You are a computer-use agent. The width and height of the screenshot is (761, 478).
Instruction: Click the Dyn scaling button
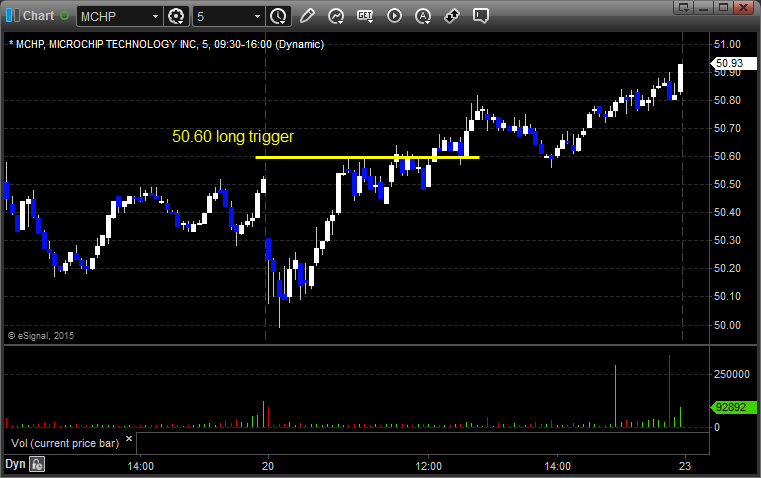point(15,464)
